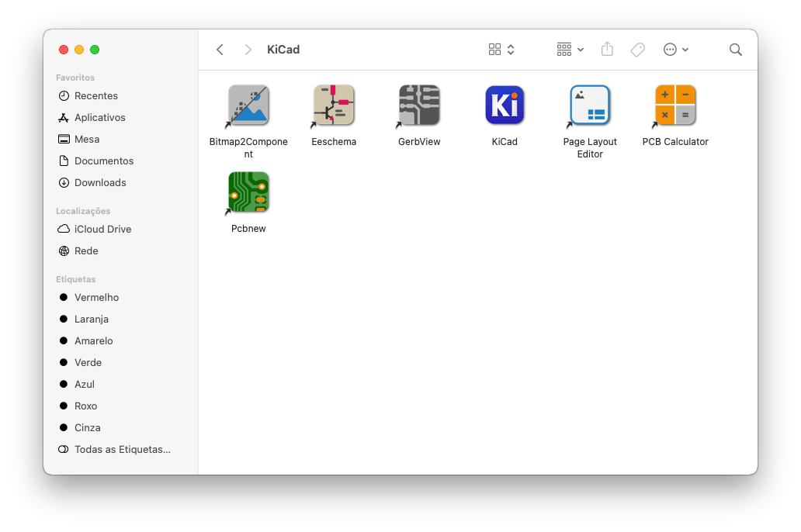Select the Vermelho red tag swatch

(x=64, y=297)
